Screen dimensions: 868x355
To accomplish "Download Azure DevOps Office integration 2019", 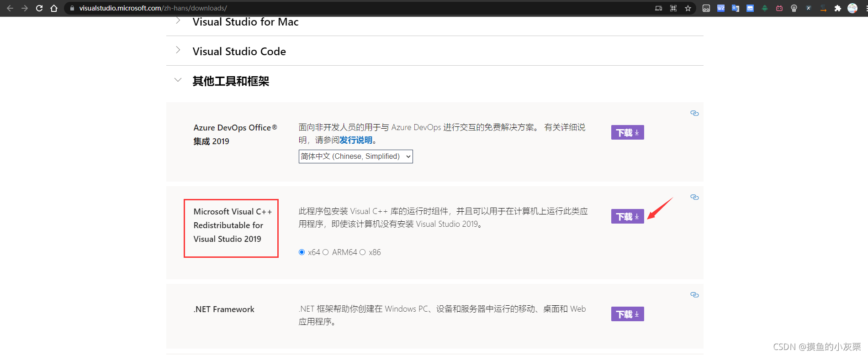I will tap(627, 132).
